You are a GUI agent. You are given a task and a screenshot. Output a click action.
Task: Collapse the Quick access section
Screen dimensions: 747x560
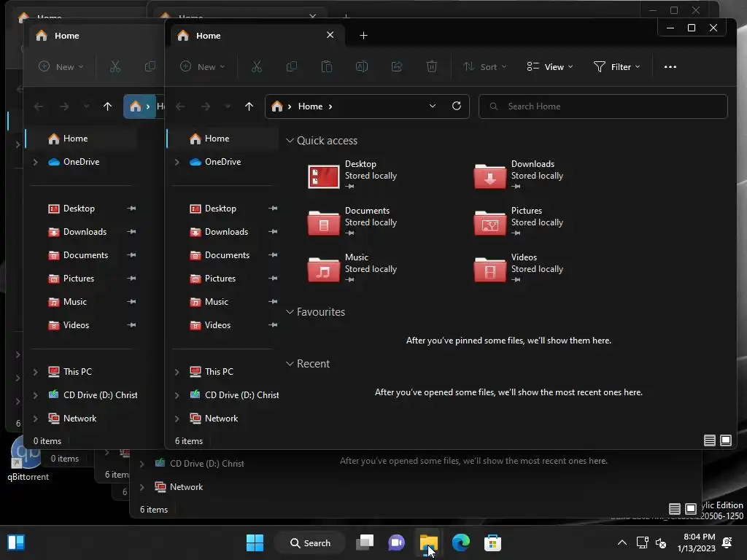click(x=289, y=141)
